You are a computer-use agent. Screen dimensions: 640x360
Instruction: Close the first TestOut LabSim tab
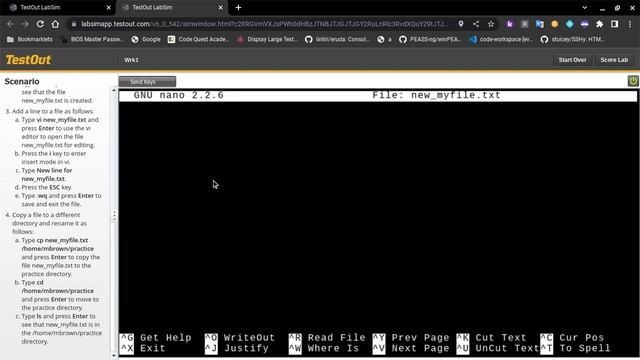(x=108, y=7)
